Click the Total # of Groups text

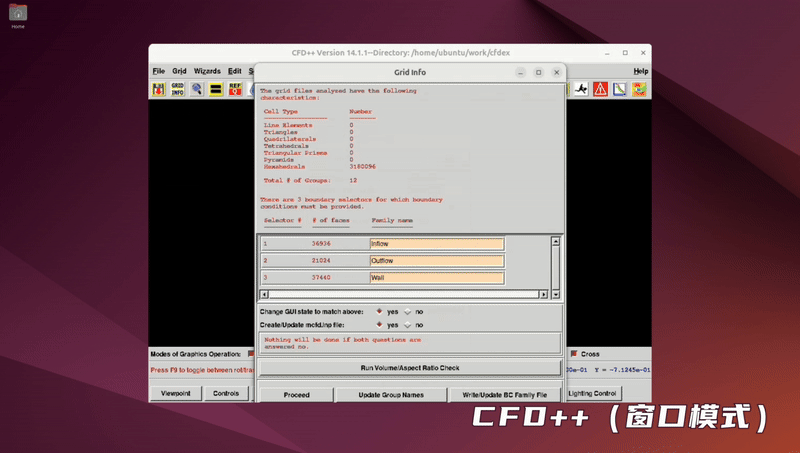coord(297,181)
